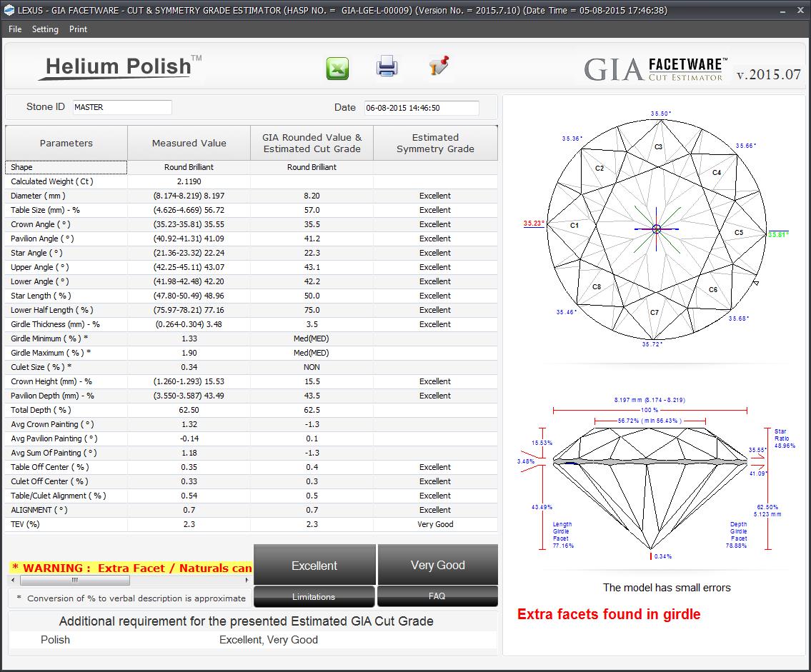811x672 pixels.
Task: Click the printer icon
Action: click(387, 66)
